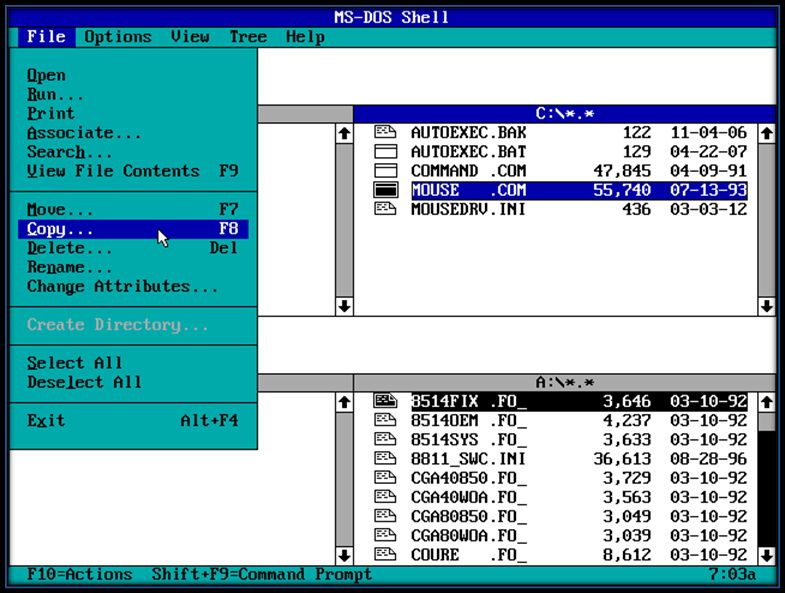Open the Help menu
Viewport: 785px width, 593px height.
pos(305,37)
